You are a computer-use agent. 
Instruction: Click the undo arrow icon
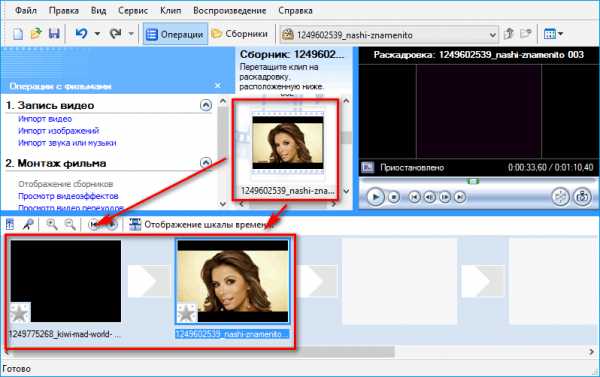tap(81, 34)
